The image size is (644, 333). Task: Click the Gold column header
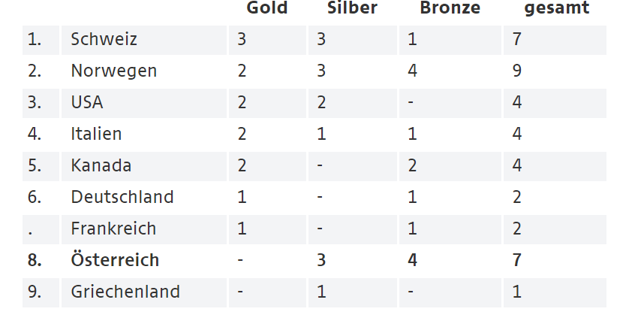[266, 9]
